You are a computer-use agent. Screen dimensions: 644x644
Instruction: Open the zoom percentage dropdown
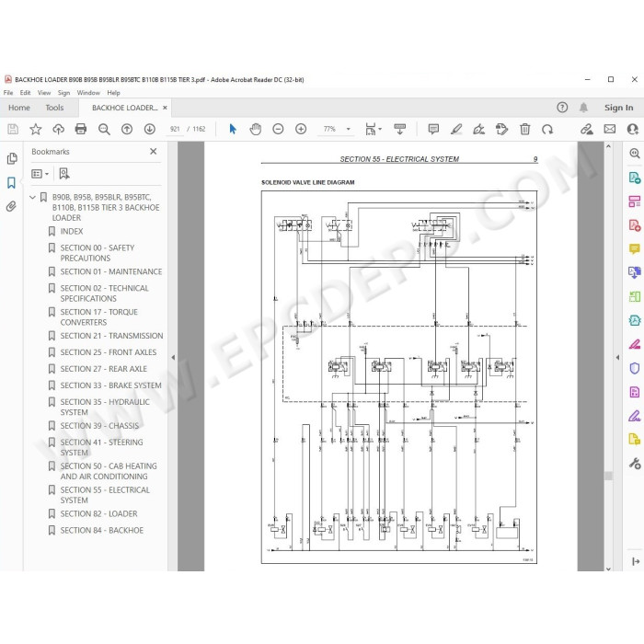tap(349, 129)
